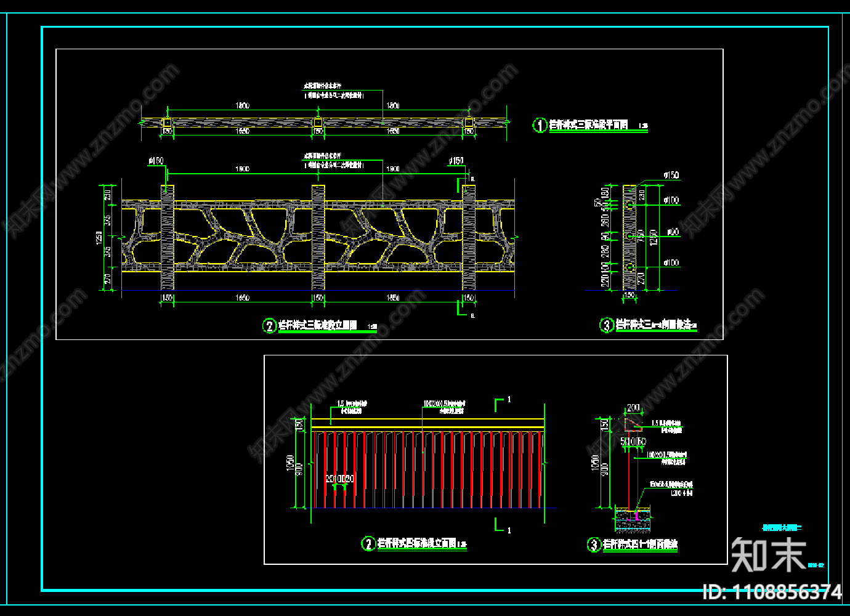Select circled 2 marker of lower elevation title

click(x=368, y=543)
